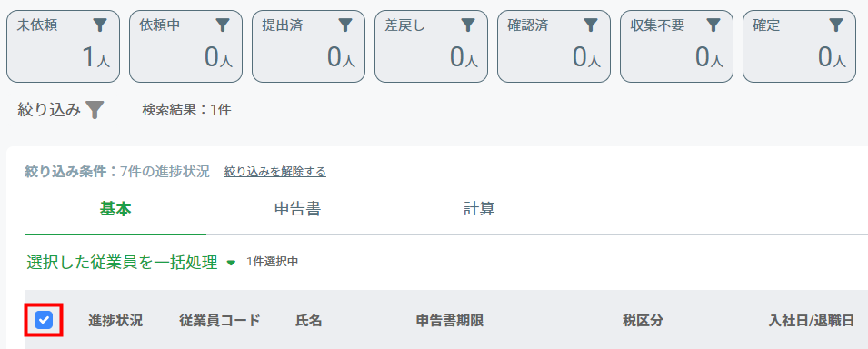Click the filter icon on 未依頼 card
868x349 pixels.
click(x=100, y=25)
